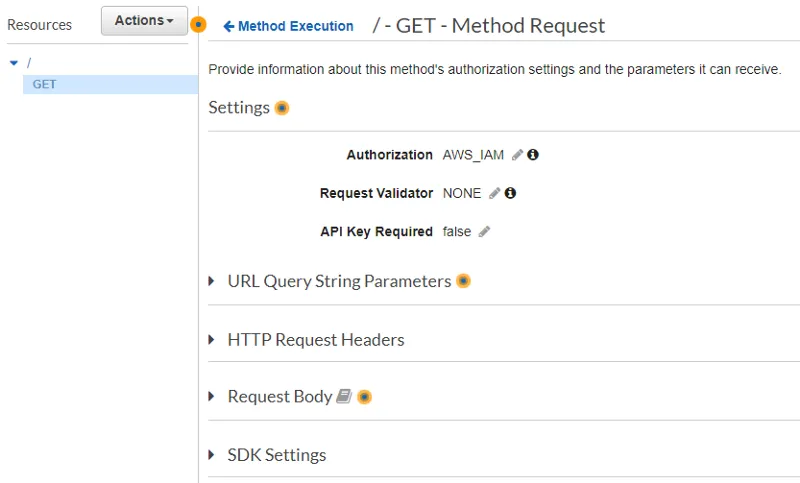The image size is (800, 483).
Task: Open Request Body documentation book icon
Action: point(344,396)
